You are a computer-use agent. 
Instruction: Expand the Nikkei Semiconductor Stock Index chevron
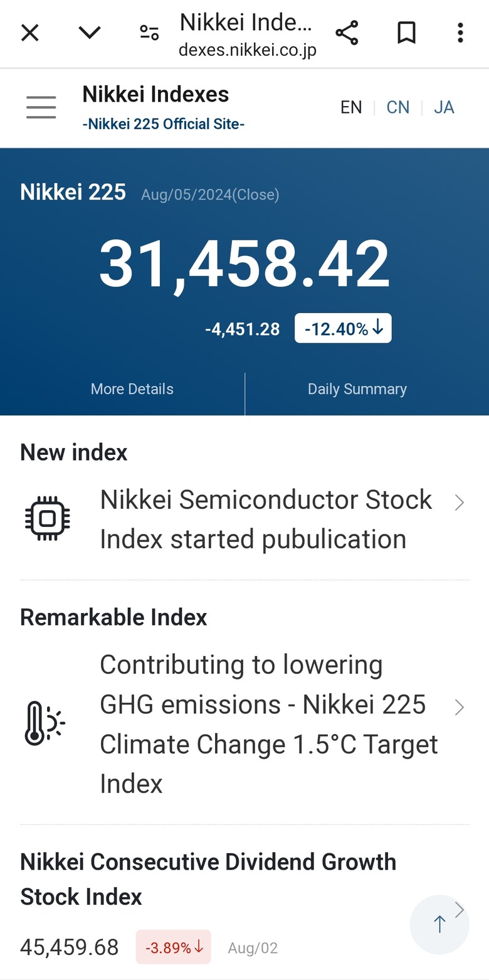pos(460,503)
